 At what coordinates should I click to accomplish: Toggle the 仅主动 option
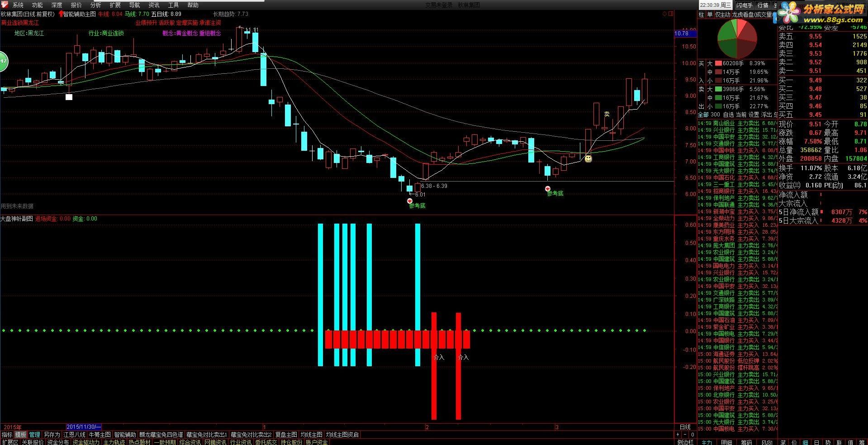pos(722,14)
